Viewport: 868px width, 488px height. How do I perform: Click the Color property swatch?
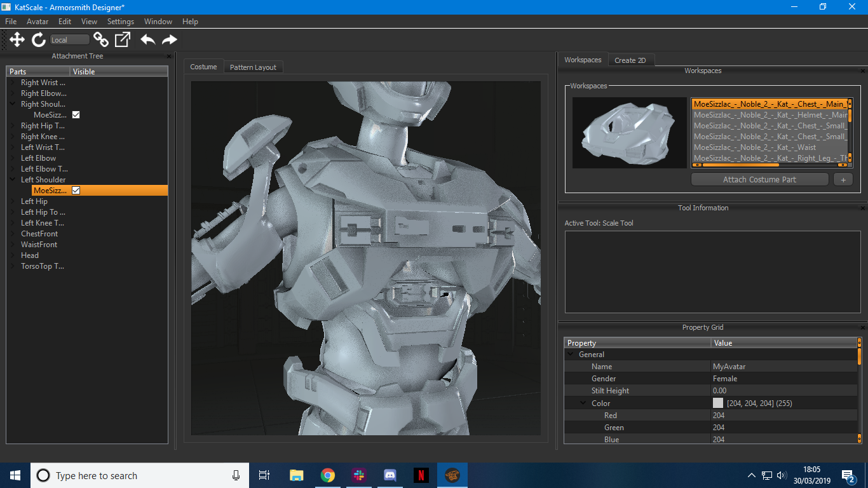[x=718, y=403]
